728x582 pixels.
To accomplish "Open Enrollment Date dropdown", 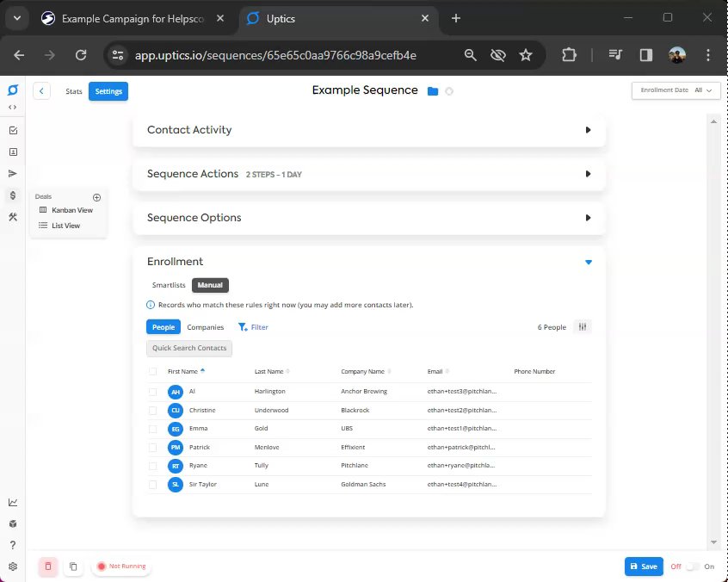I will coord(676,90).
